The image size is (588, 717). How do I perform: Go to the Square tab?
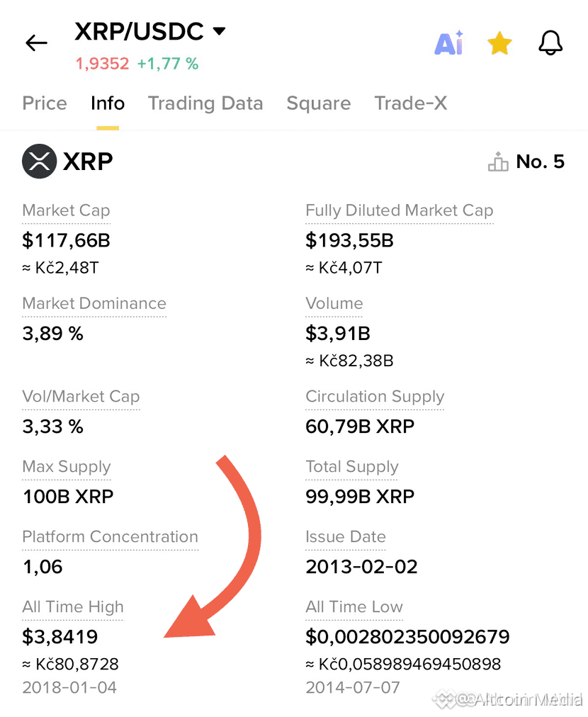(x=319, y=103)
